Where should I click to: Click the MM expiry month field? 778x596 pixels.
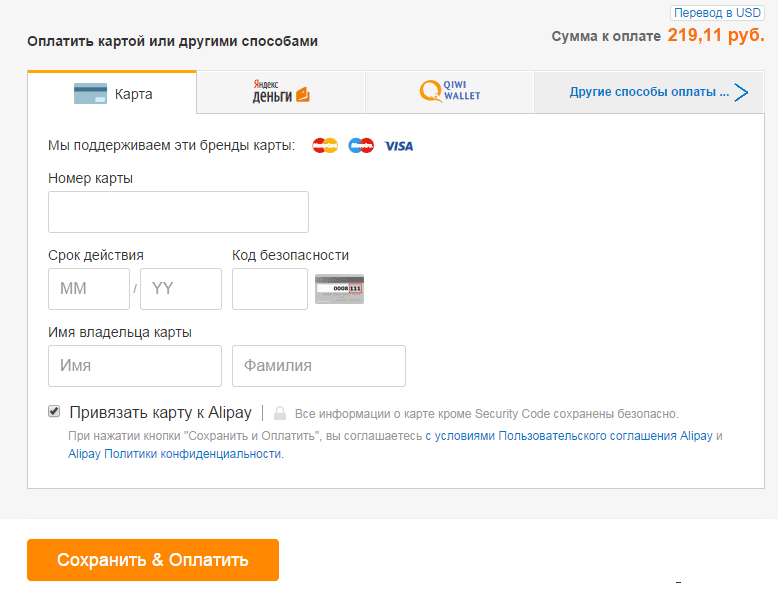tap(89, 289)
